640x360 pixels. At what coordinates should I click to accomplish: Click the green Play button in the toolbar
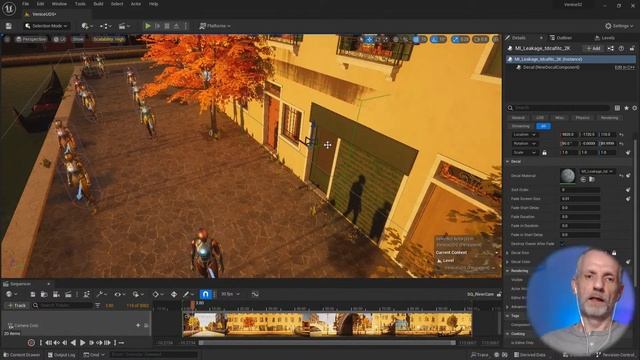[x=148, y=26]
